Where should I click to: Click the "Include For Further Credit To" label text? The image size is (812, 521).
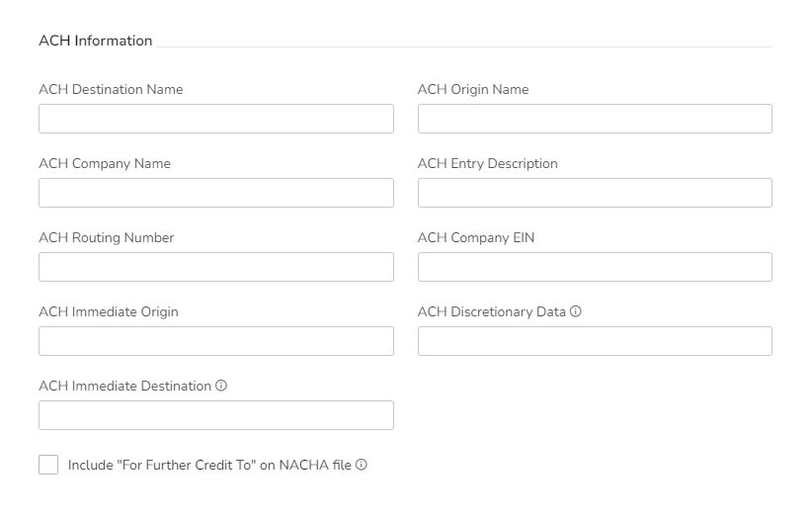tap(209, 465)
